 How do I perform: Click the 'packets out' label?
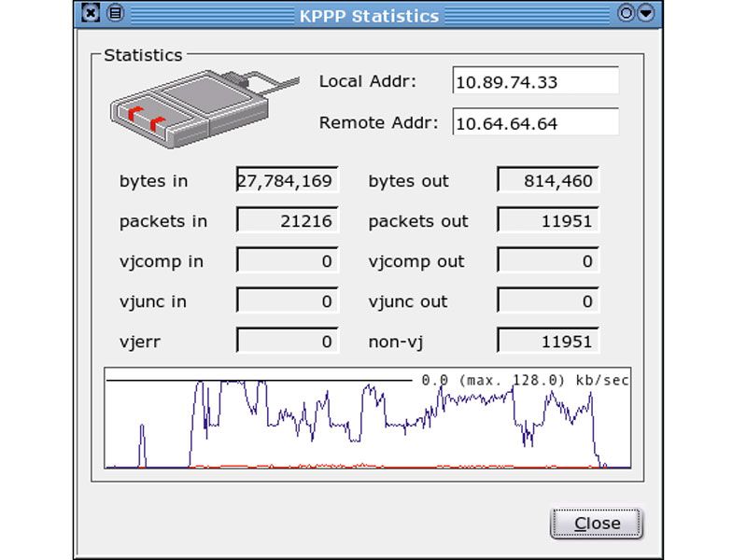tap(418, 222)
